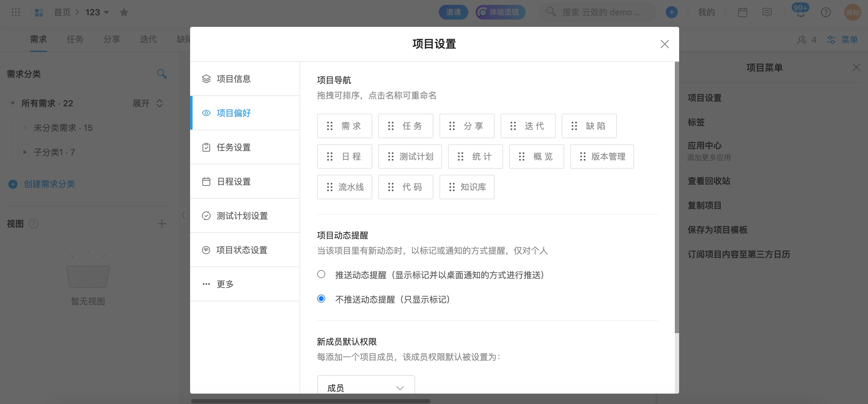Grab drag handle of 代码 nav item
The image size is (868, 404).
(x=391, y=187)
